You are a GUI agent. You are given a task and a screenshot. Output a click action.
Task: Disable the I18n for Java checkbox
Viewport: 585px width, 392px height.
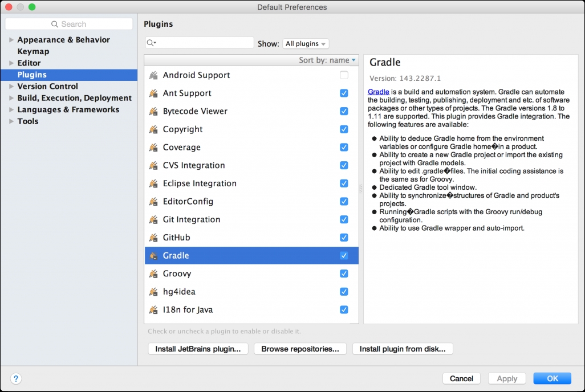pyautogui.click(x=344, y=309)
